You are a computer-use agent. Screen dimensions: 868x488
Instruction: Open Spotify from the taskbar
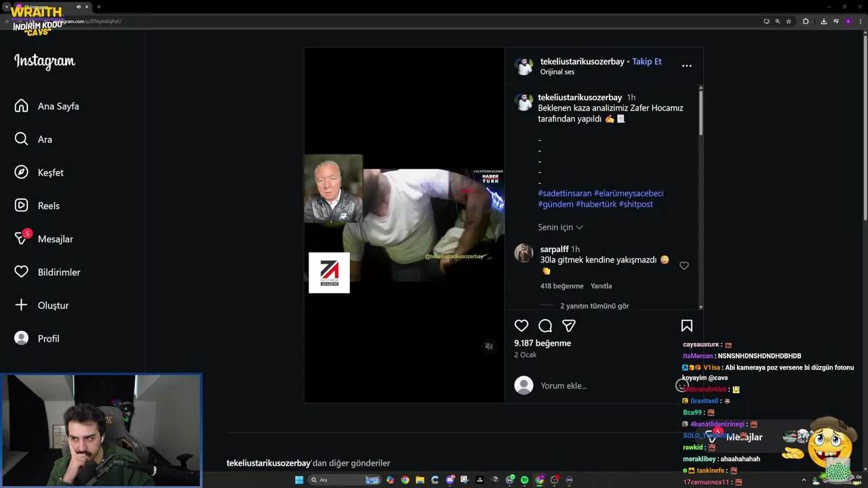(524, 480)
